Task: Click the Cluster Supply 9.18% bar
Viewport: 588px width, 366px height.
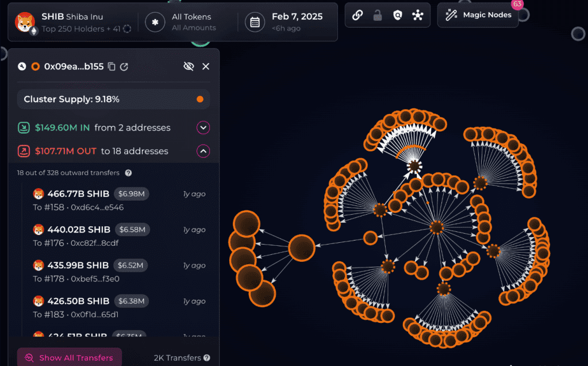Action: 114,99
